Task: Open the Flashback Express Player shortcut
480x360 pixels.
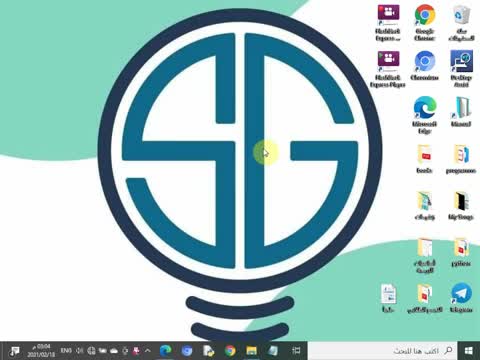Action: pos(388,69)
